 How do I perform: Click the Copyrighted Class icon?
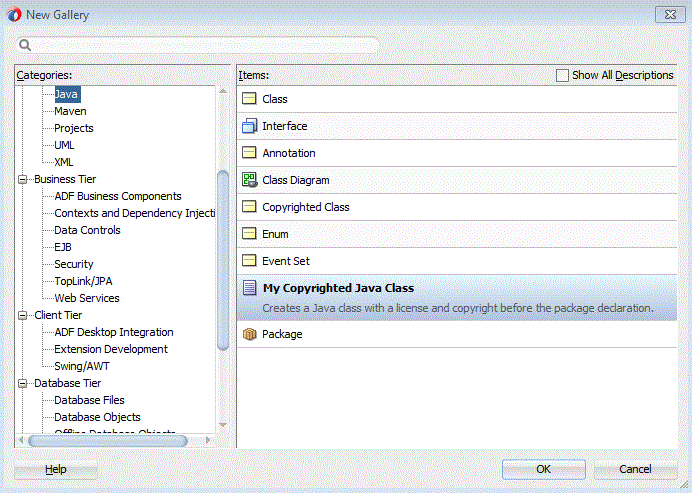tap(249, 207)
